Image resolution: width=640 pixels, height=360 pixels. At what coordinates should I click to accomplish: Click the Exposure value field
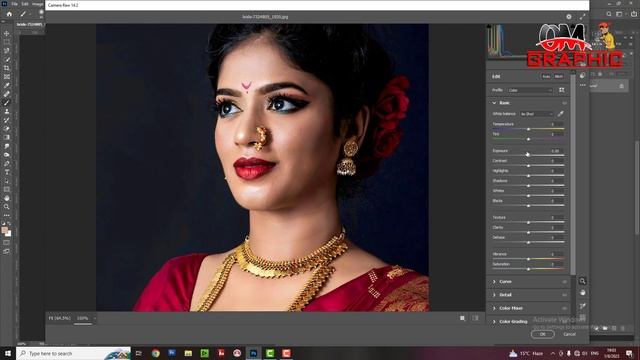click(x=556, y=151)
